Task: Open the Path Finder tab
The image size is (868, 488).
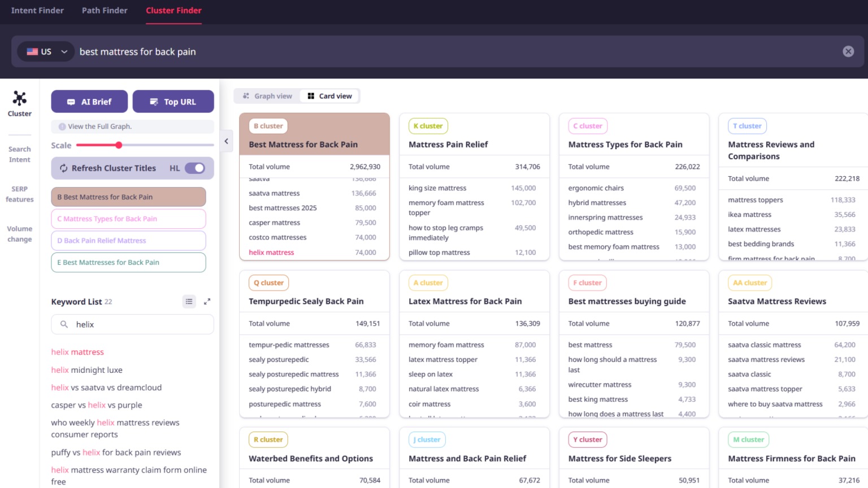Action: coord(104,10)
